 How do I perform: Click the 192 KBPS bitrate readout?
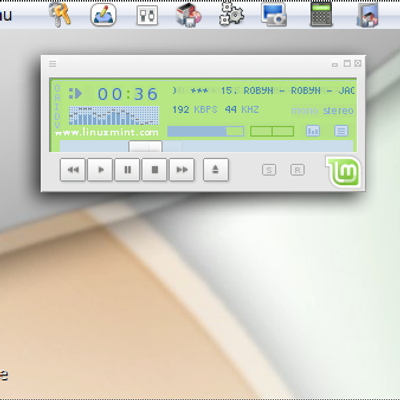tap(195, 109)
